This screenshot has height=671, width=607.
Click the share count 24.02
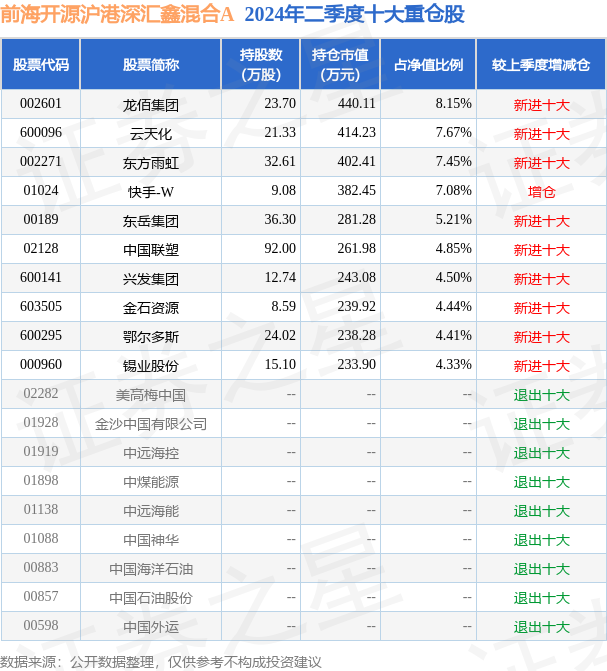pos(280,336)
